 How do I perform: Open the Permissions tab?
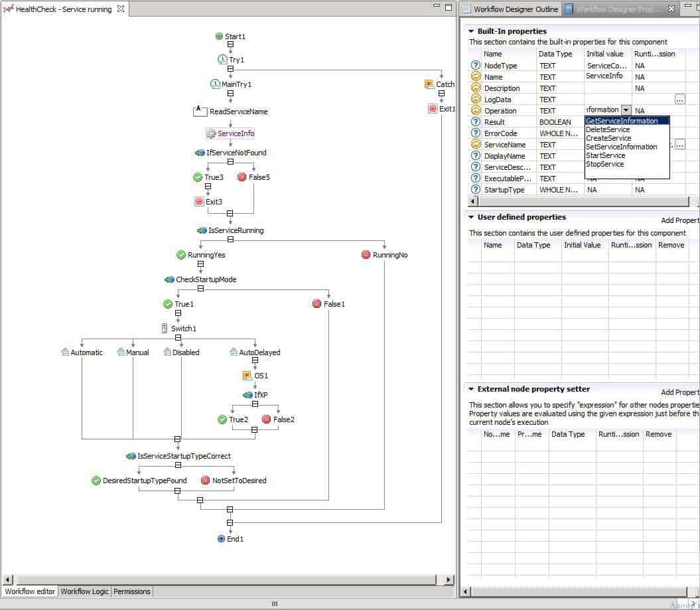click(x=131, y=591)
